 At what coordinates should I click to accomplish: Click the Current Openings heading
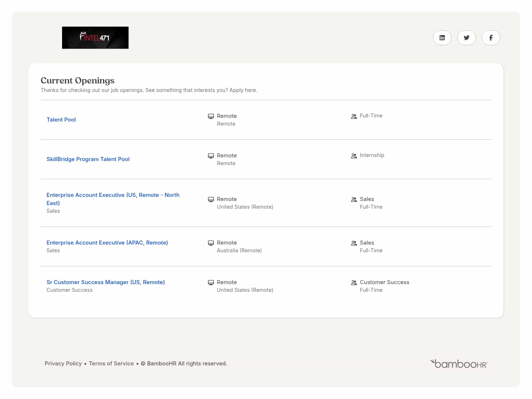click(x=77, y=80)
